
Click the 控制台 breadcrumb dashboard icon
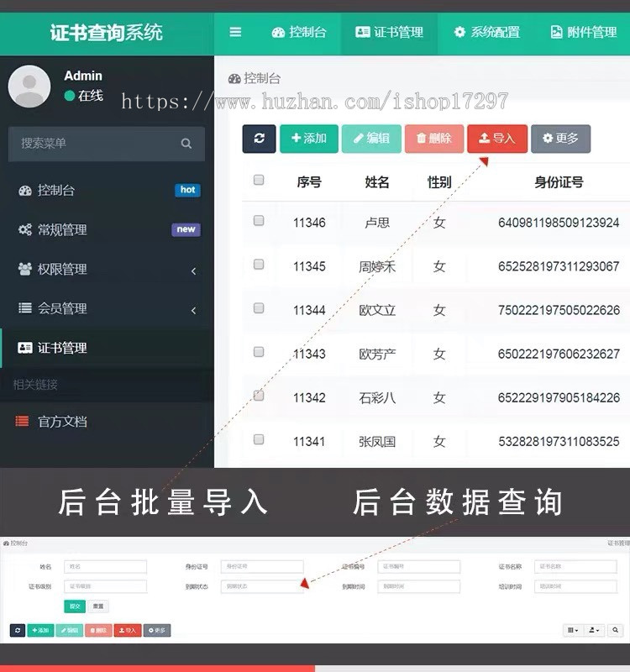tap(234, 79)
